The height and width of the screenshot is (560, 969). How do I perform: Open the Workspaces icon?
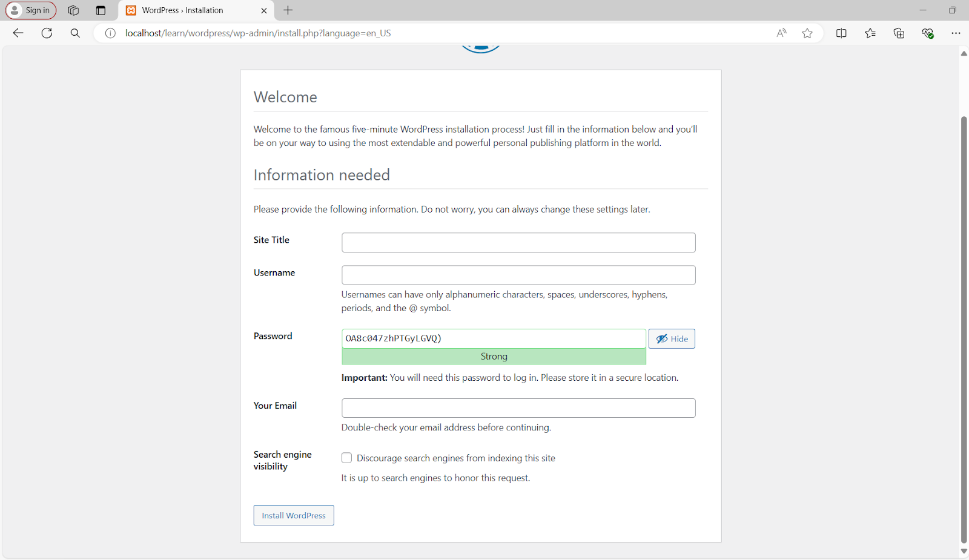click(73, 10)
